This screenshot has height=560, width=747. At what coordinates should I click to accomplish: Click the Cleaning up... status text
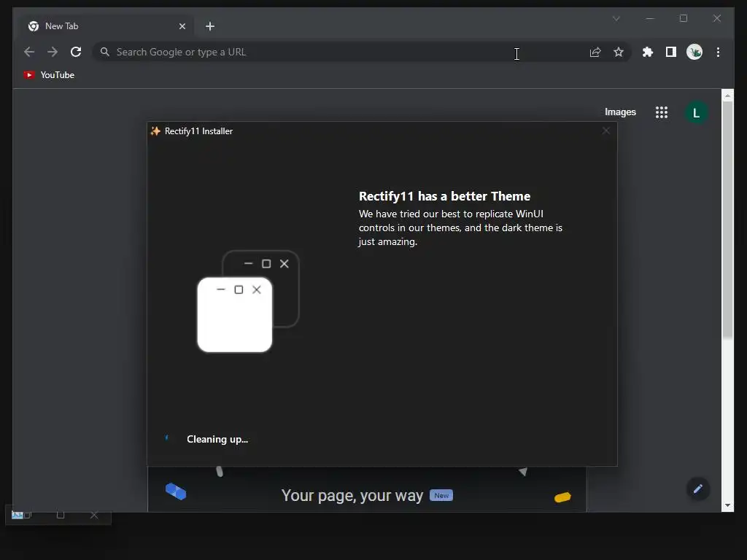(217, 439)
